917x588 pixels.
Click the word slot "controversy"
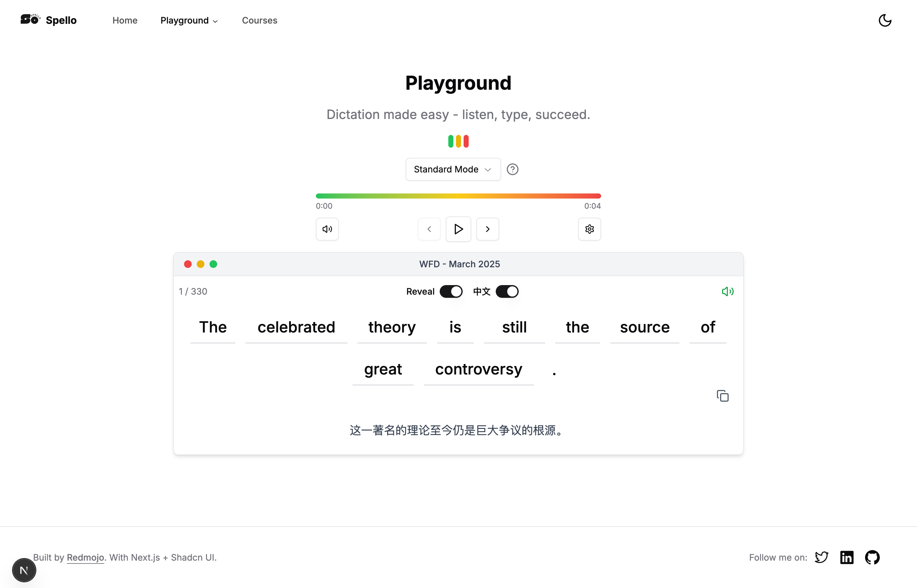tap(478, 370)
